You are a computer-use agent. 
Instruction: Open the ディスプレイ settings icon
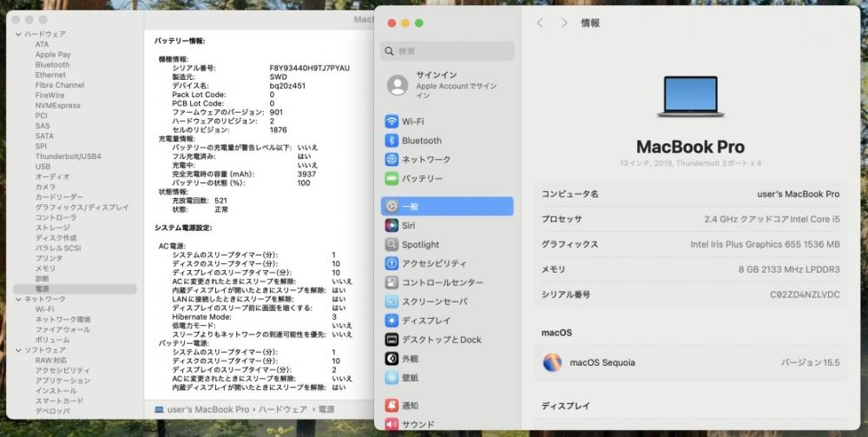click(x=392, y=321)
